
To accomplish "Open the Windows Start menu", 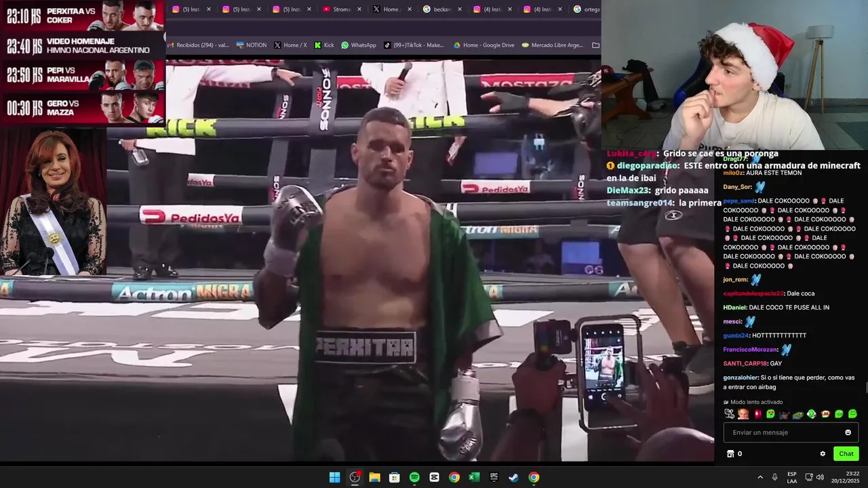I will [334, 477].
